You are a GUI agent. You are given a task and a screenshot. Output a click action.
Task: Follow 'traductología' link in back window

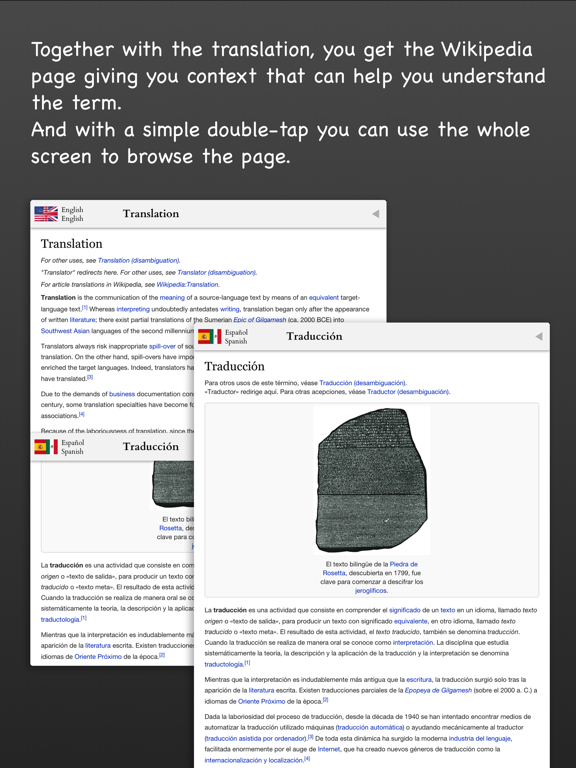pos(60,620)
